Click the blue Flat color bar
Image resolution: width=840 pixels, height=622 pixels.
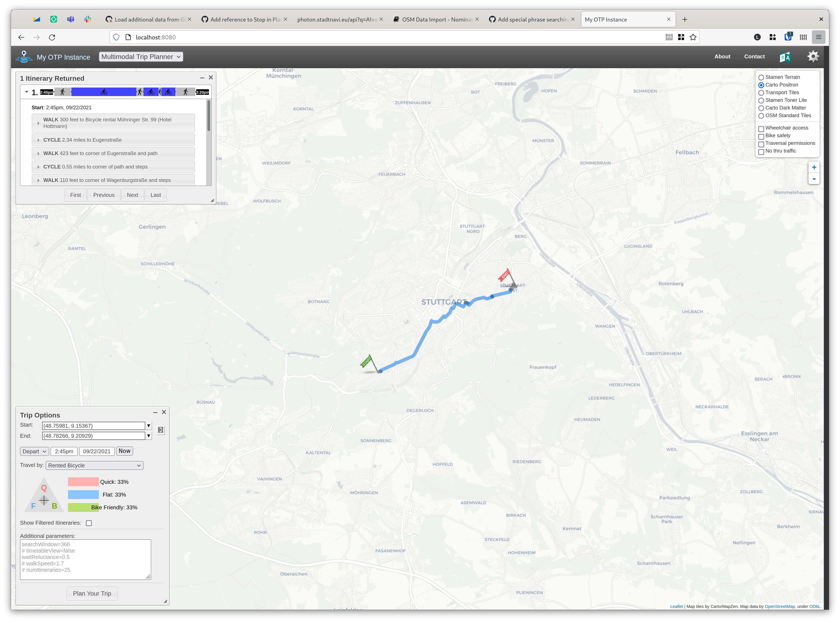83,495
